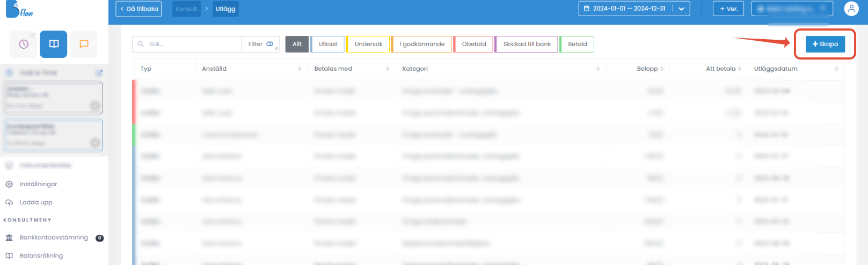Sort by Belopp column arrows
This screenshot has width=868, height=265.
pos(662,69)
